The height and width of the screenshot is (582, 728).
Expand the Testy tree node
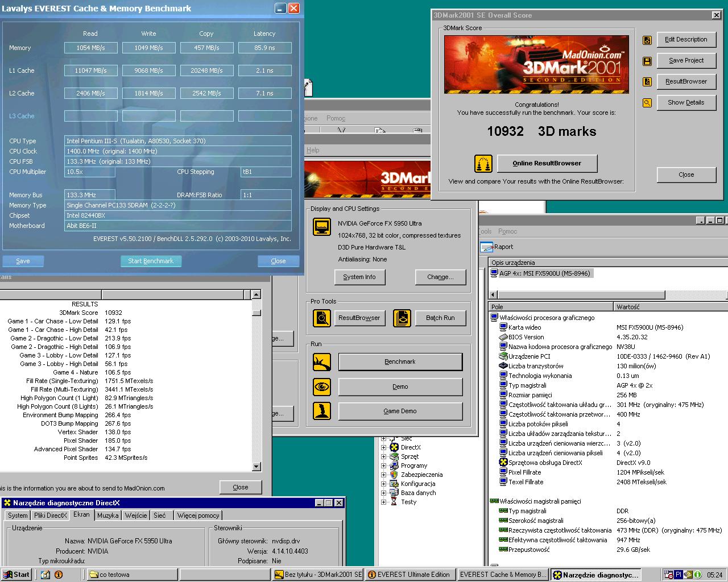[384, 502]
